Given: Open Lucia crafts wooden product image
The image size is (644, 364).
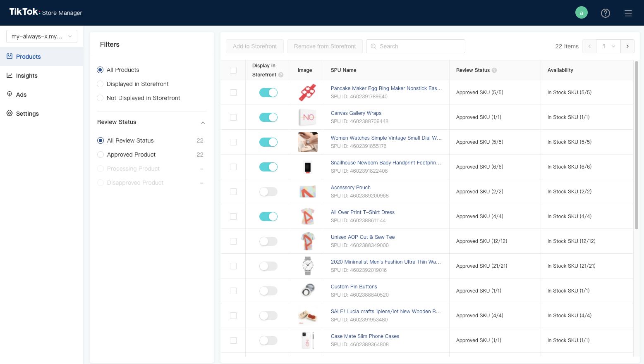Looking at the screenshot, I should pos(308,316).
